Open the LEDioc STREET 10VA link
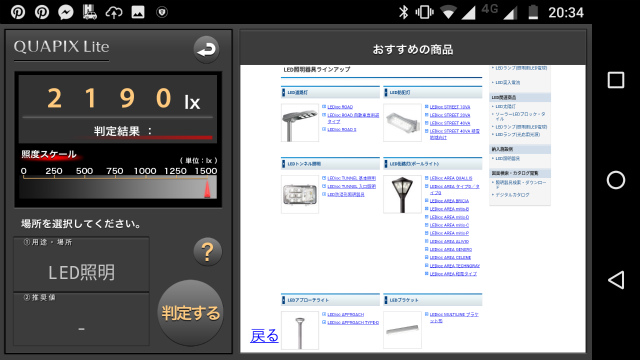The width and height of the screenshot is (640, 360). click(x=450, y=107)
